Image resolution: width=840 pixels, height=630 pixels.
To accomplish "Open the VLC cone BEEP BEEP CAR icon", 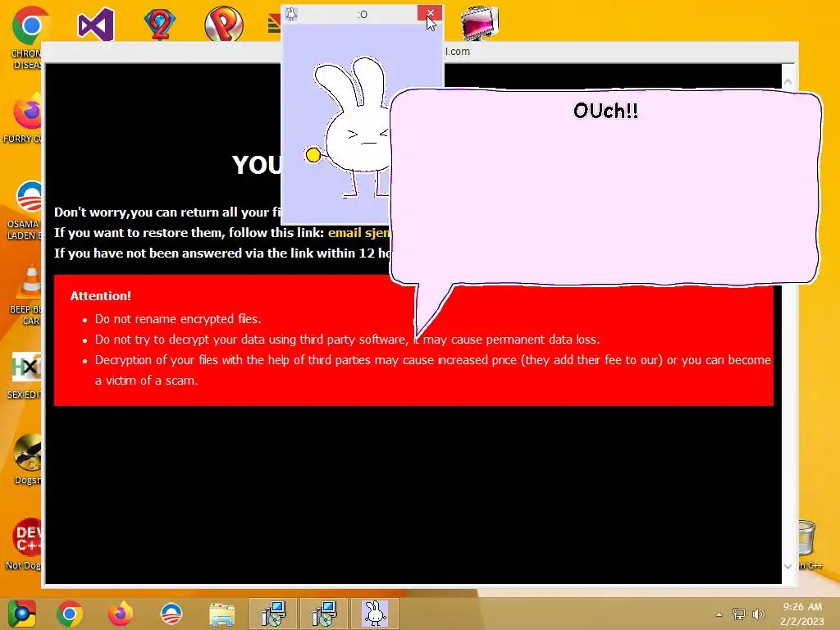I will (30, 282).
